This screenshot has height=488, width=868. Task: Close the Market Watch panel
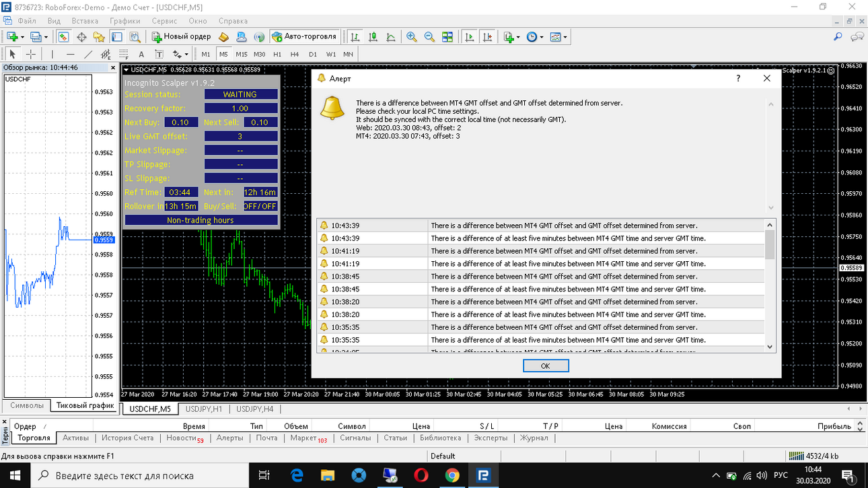[113, 67]
